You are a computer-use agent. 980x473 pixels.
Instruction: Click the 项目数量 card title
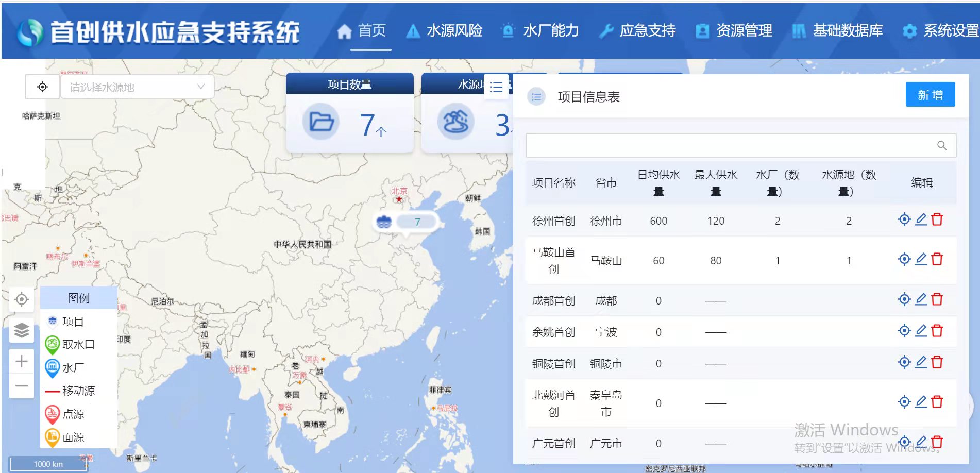click(350, 85)
